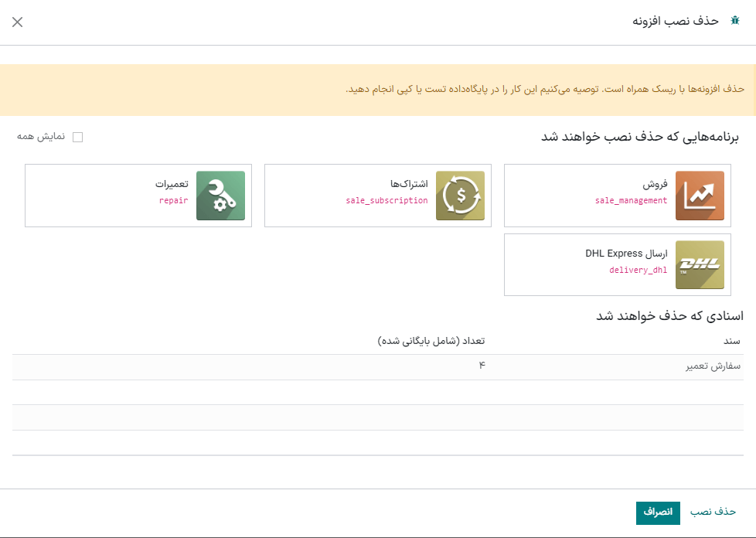Image resolution: width=756 pixels, height=538 pixels.
Task: Click the تعمیرات green wrench icon
Action: (220, 196)
